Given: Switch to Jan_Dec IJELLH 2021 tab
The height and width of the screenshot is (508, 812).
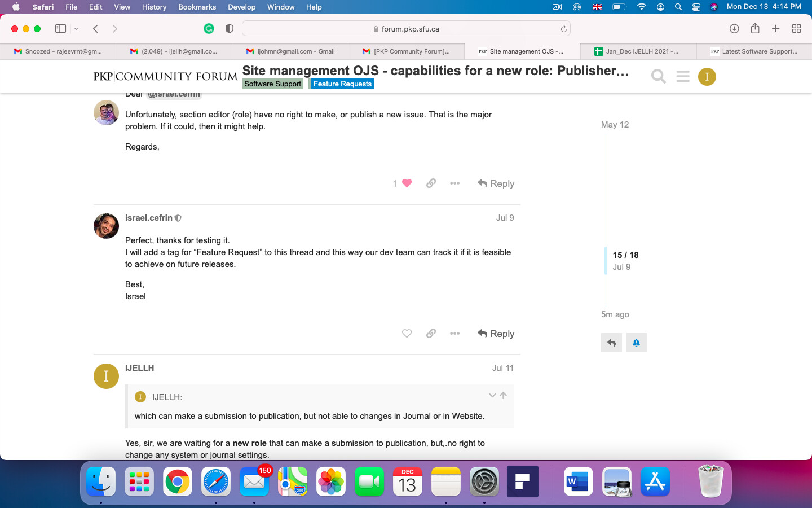Looking at the screenshot, I should point(638,51).
